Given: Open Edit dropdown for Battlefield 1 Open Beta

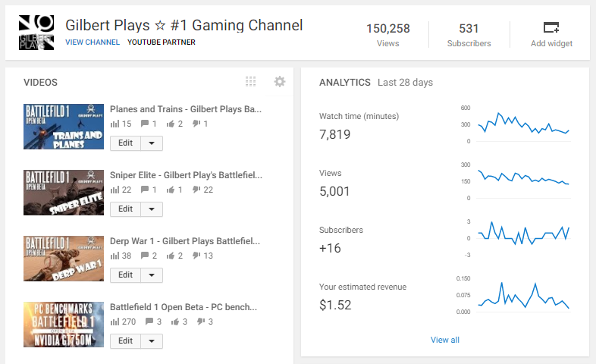Looking at the screenshot, I should click(x=152, y=341).
